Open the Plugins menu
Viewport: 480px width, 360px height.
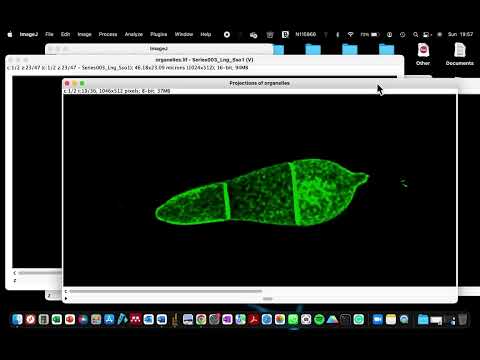point(159,34)
